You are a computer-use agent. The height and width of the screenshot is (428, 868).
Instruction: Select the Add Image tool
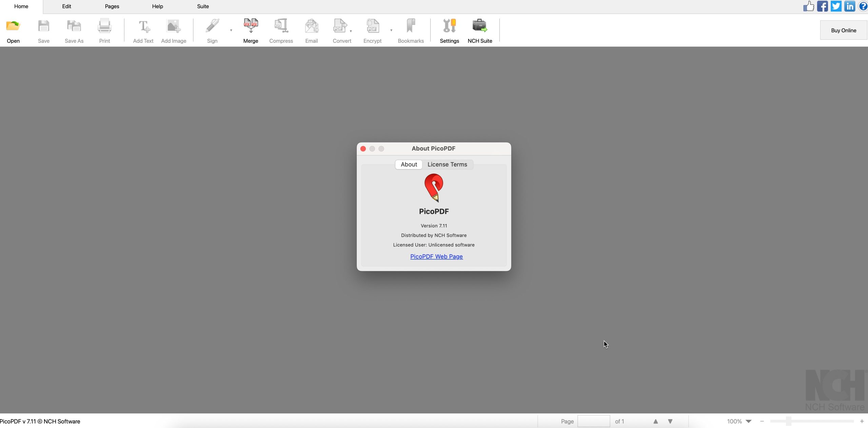(174, 26)
